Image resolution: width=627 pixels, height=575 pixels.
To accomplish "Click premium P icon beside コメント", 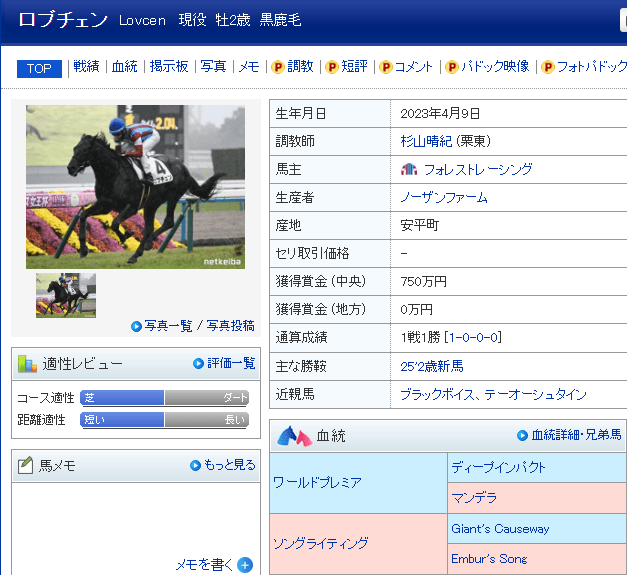I will (x=385, y=67).
